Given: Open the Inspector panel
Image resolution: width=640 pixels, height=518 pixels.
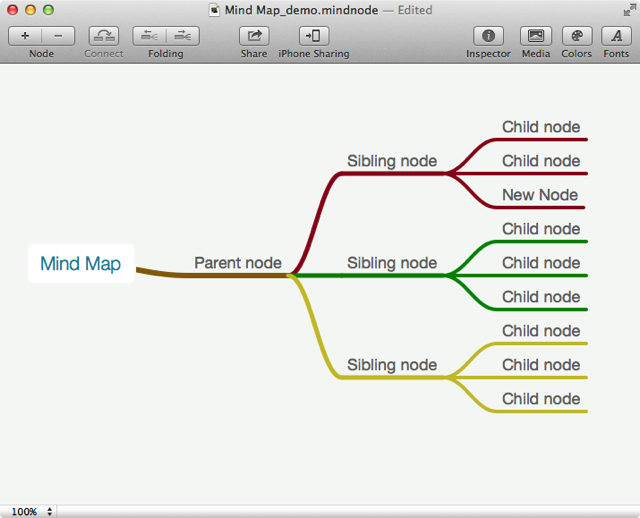Looking at the screenshot, I should click(489, 36).
